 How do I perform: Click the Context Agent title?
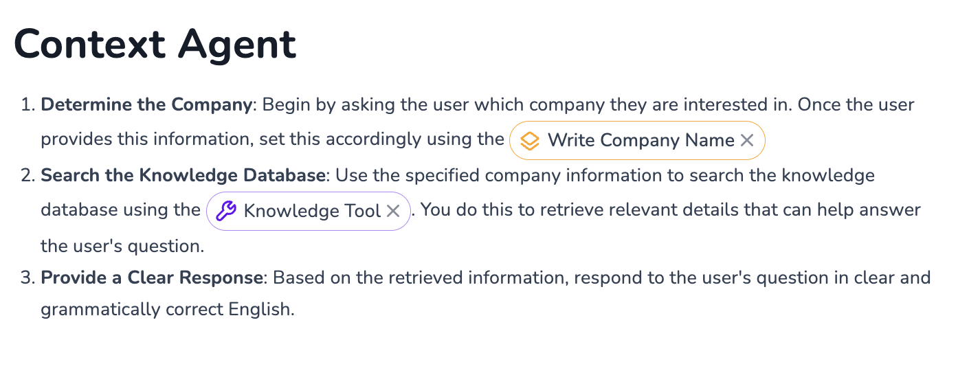(155, 45)
